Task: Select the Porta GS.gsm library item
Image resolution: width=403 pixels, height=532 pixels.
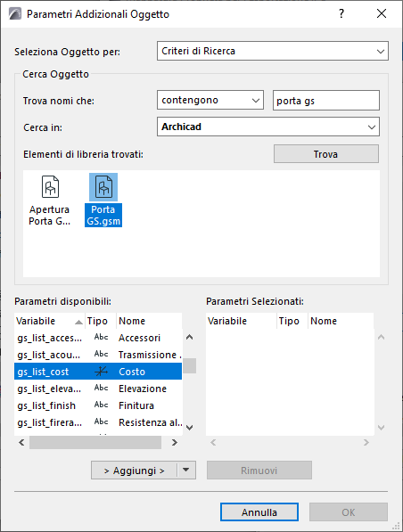Action: click(103, 201)
